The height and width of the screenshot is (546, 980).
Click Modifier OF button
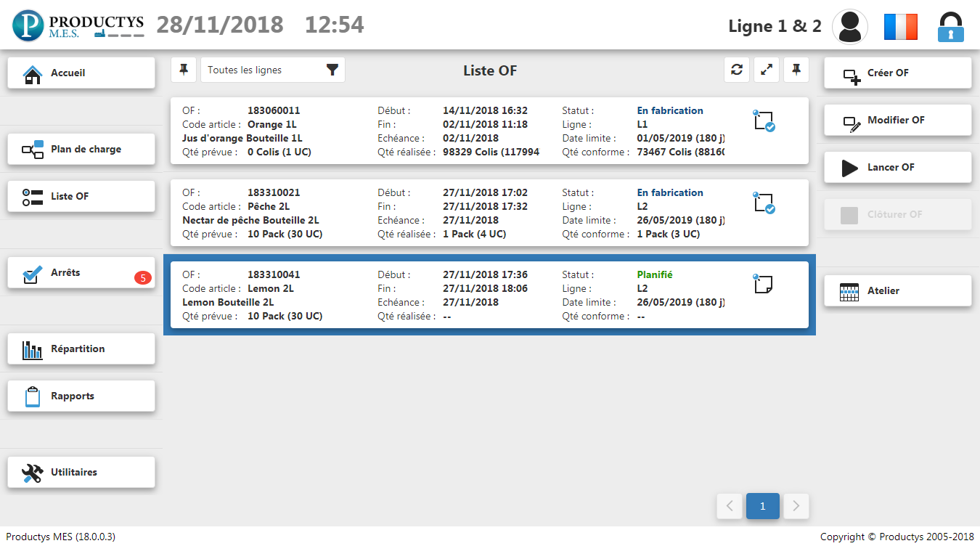[x=897, y=121]
